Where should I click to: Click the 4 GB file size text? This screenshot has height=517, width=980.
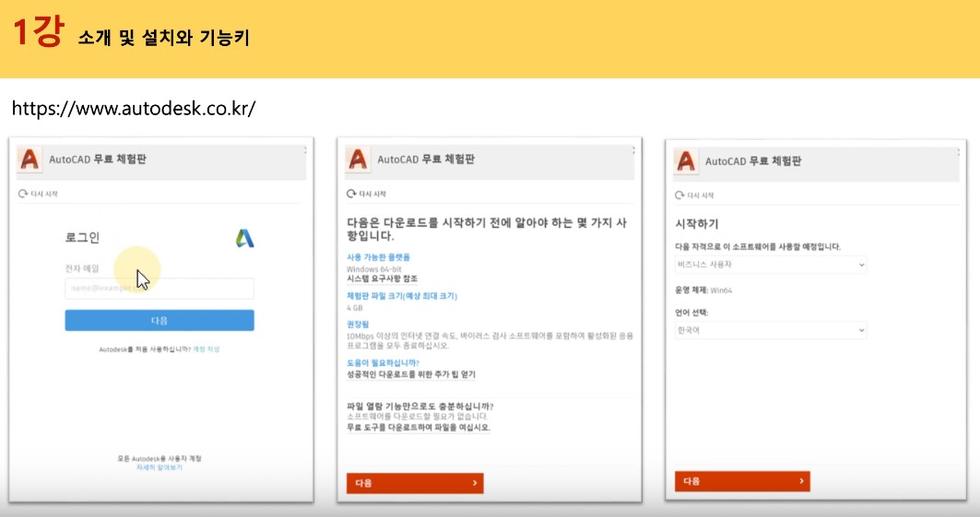tap(354, 308)
